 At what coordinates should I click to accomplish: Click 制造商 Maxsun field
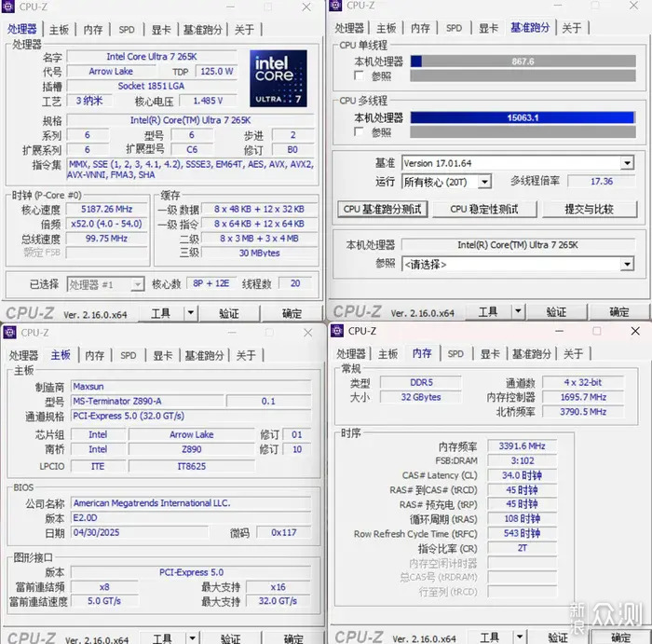click(x=191, y=387)
